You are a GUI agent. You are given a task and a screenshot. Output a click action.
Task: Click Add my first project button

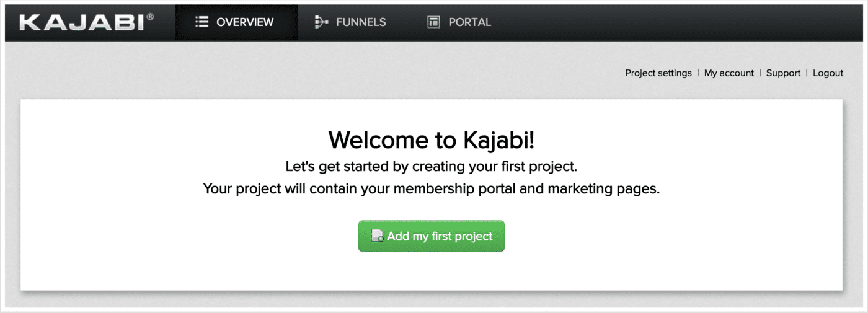pyautogui.click(x=432, y=236)
